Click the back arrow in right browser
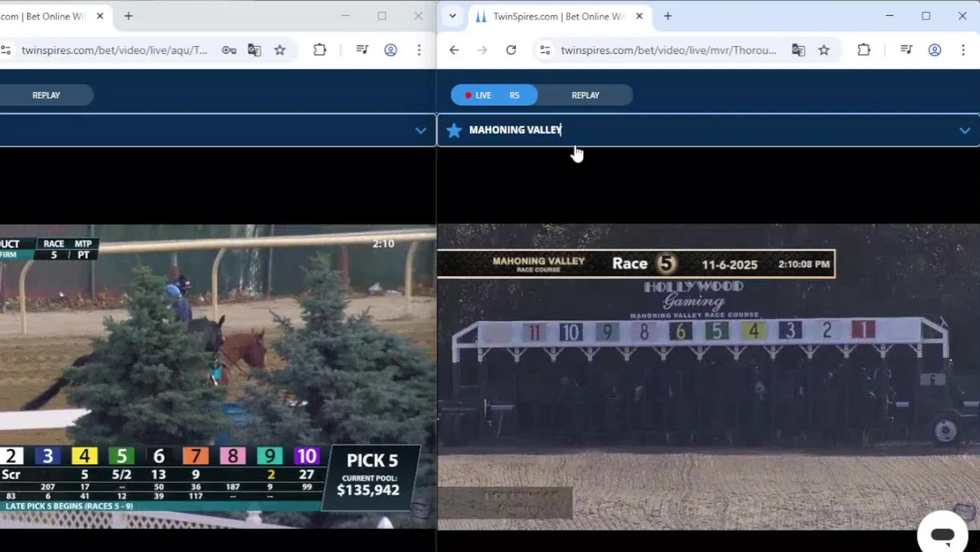This screenshot has height=552, width=980. [x=454, y=50]
